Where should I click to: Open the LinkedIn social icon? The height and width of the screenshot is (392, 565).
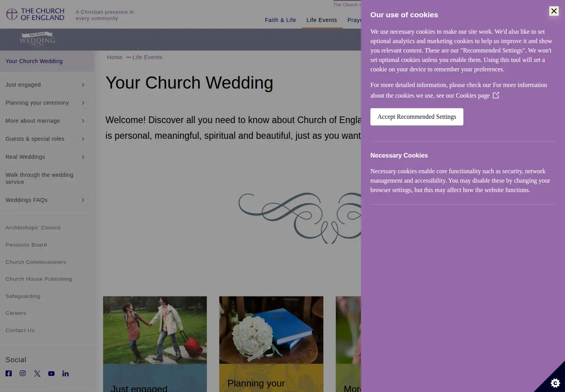pos(66,374)
